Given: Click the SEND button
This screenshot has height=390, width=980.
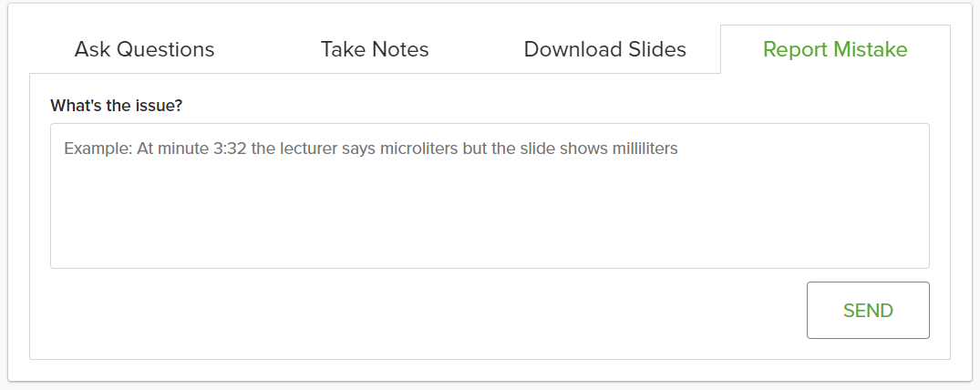Looking at the screenshot, I should coord(868,310).
